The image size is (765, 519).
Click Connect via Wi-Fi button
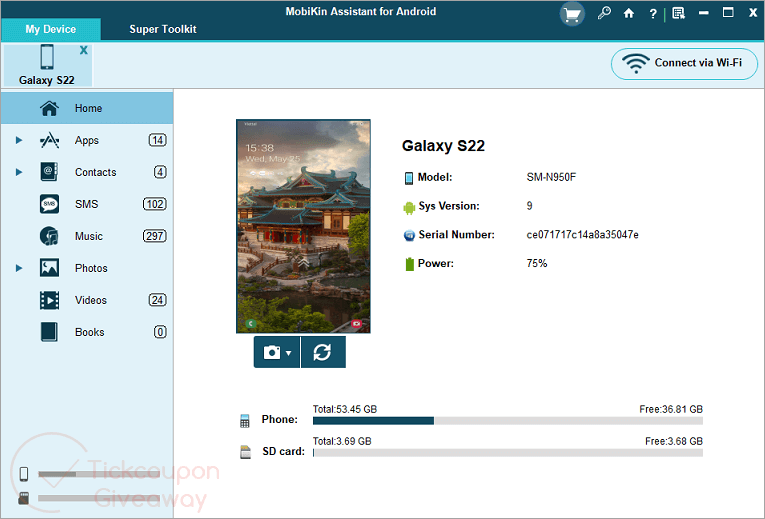tap(684, 63)
